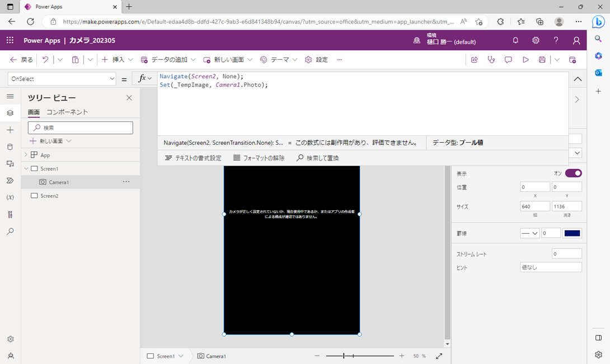Open the Power Automate icon in the left rail
610x364 pixels.
pyautogui.click(x=11, y=181)
